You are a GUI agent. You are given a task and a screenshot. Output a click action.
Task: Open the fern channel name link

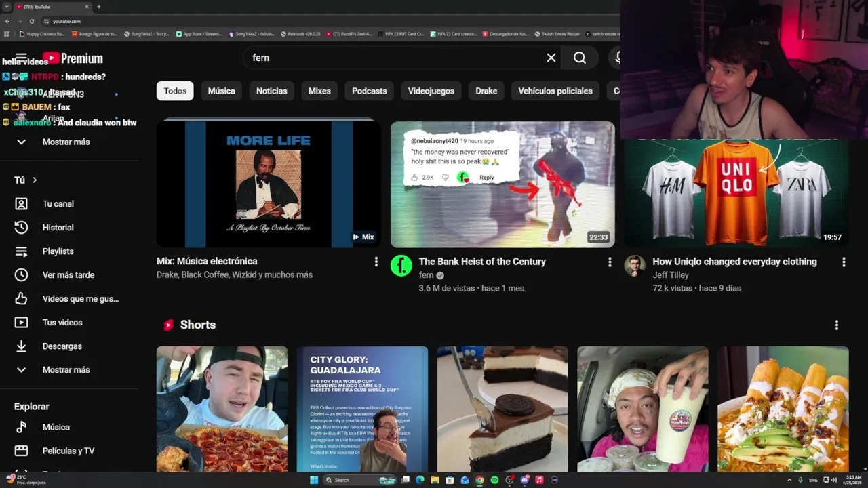426,275
